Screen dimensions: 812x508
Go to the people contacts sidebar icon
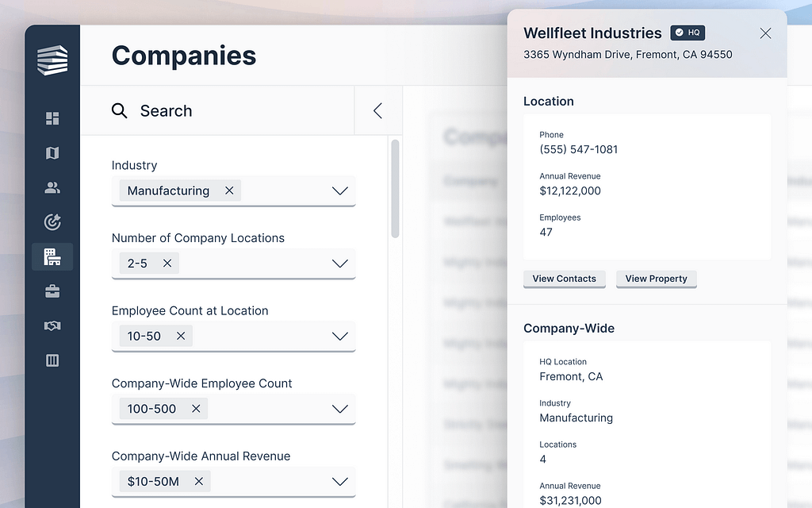point(52,188)
